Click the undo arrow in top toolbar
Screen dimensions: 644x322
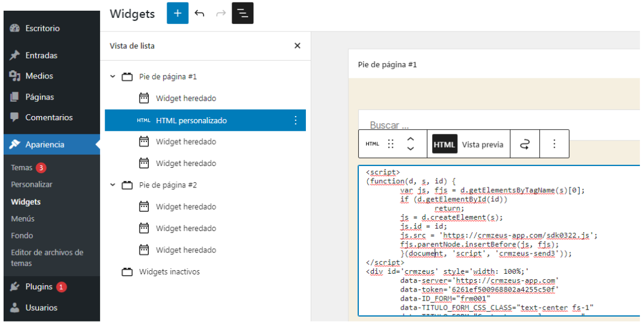click(x=199, y=13)
